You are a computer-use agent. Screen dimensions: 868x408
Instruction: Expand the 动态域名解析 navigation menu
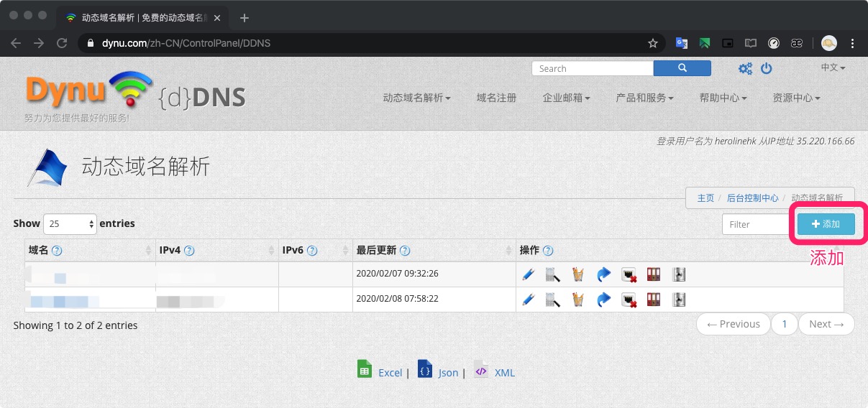[416, 98]
